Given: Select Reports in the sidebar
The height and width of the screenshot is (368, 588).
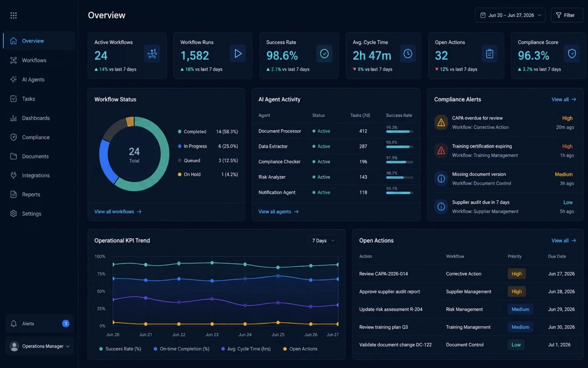Looking at the screenshot, I should coord(39,195).
